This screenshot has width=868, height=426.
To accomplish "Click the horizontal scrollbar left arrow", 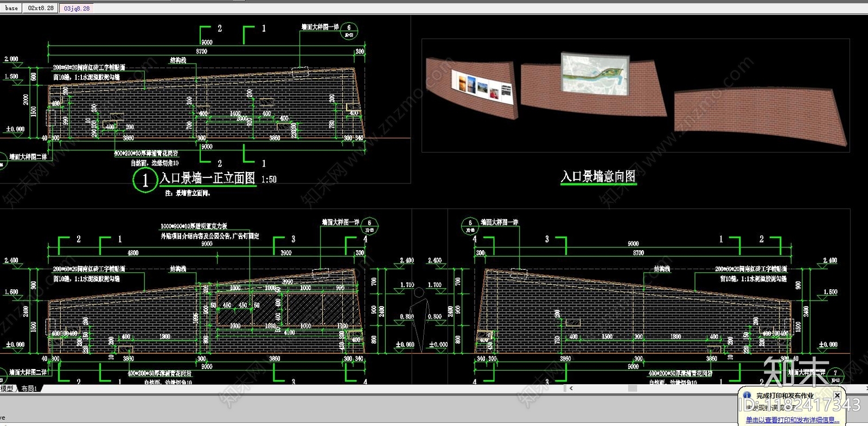I will (571, 388).
